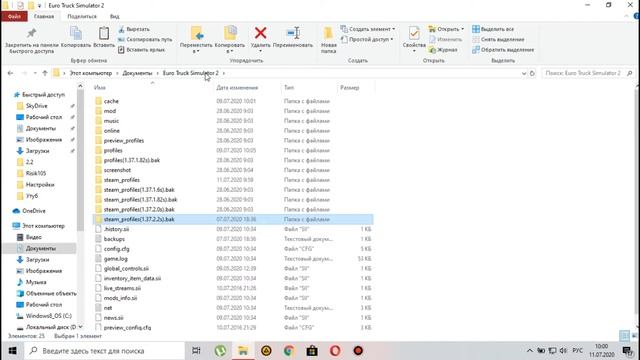Switch to the Главная tab
Image resolution: width=640 pixels, height=360 pixels.
click(44, 16)
